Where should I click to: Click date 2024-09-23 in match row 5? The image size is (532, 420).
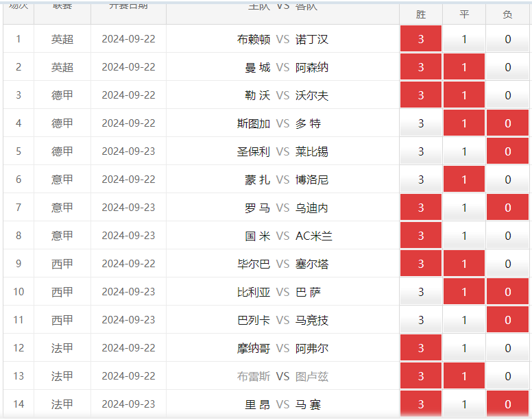[129, 151]
